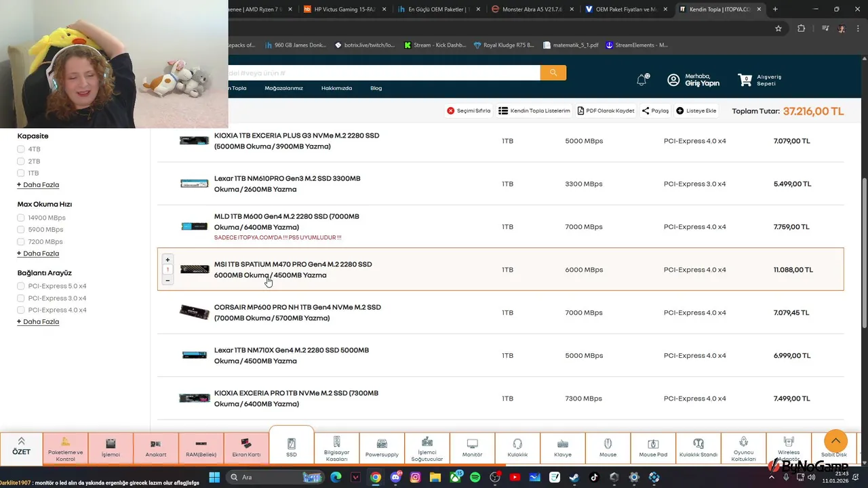868x488 pixels.
Task: Click PDF Olarak Kaydet
Action: [606, 110]
